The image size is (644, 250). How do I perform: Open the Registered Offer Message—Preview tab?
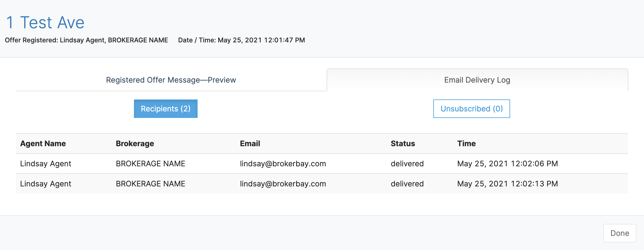pyautogui.click(x=171, y=80)
